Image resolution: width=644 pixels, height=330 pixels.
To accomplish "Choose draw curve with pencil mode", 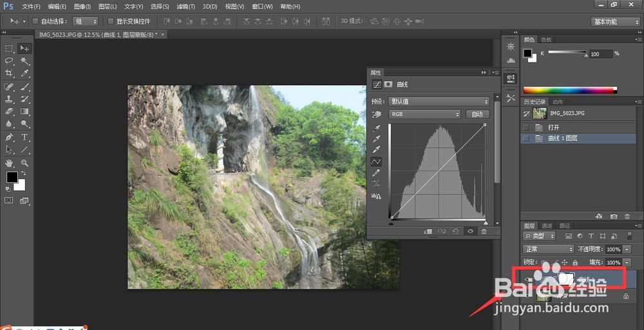I will point(376,173).
